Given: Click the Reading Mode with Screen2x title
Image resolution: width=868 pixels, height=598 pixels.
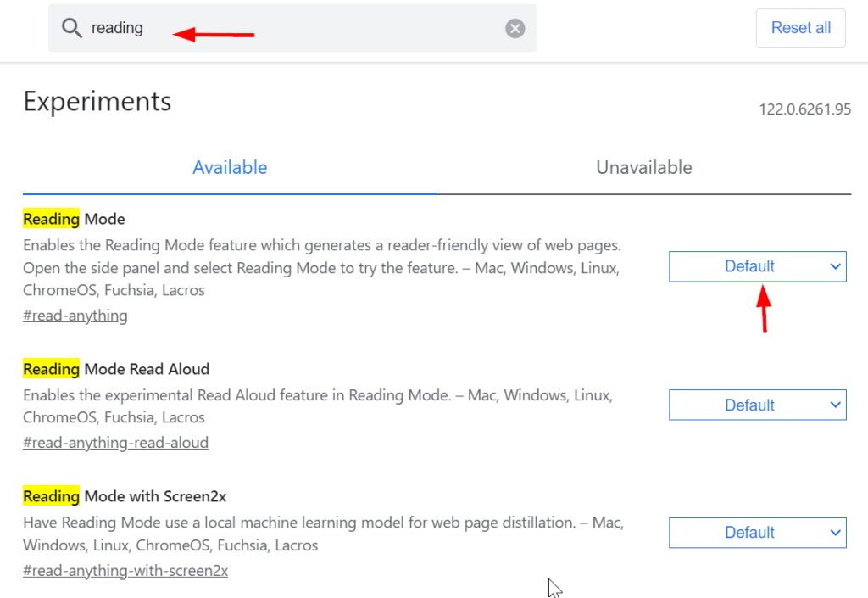Looking at the screenshot, I should [125, 497].
